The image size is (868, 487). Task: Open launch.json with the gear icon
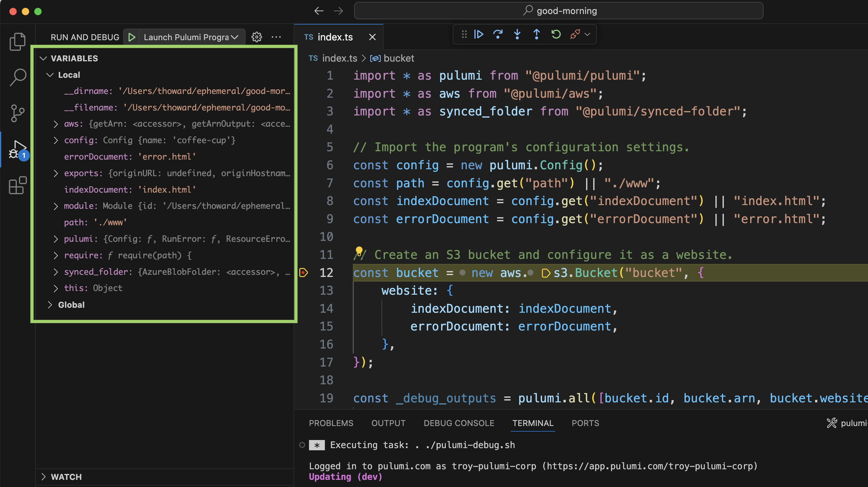257,37
